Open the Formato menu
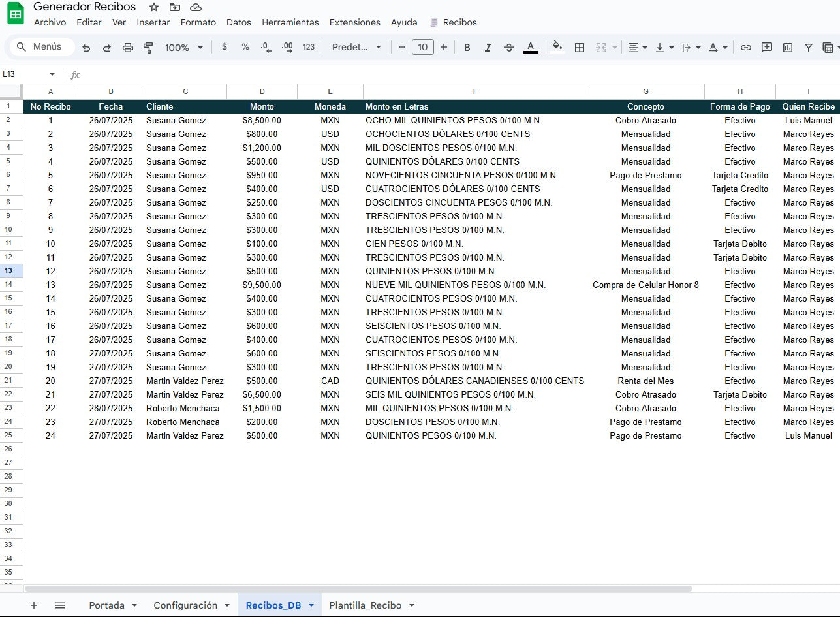 (x=198, y=22)
